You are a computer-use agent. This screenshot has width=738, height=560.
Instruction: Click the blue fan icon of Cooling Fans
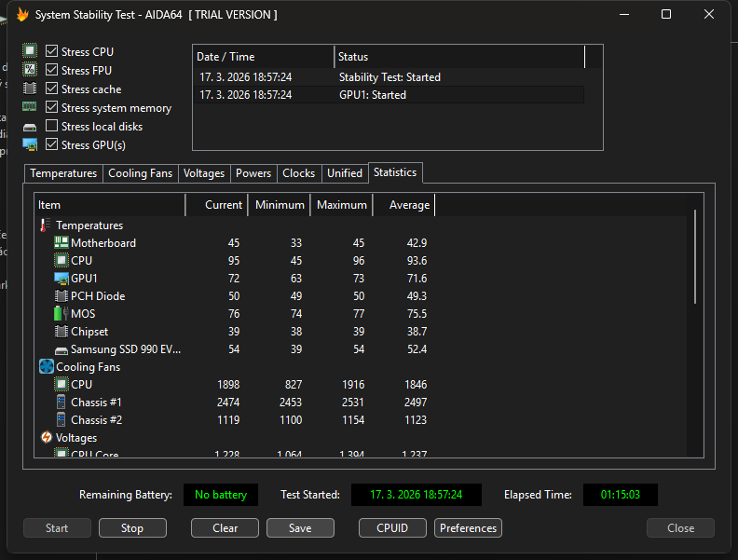pyautogui.click(x=47, y=366)
